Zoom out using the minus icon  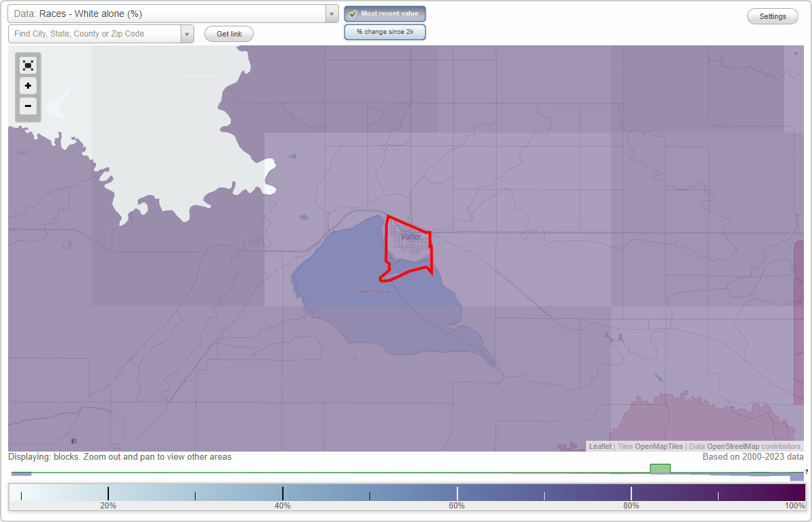click(x=28, y=106)
